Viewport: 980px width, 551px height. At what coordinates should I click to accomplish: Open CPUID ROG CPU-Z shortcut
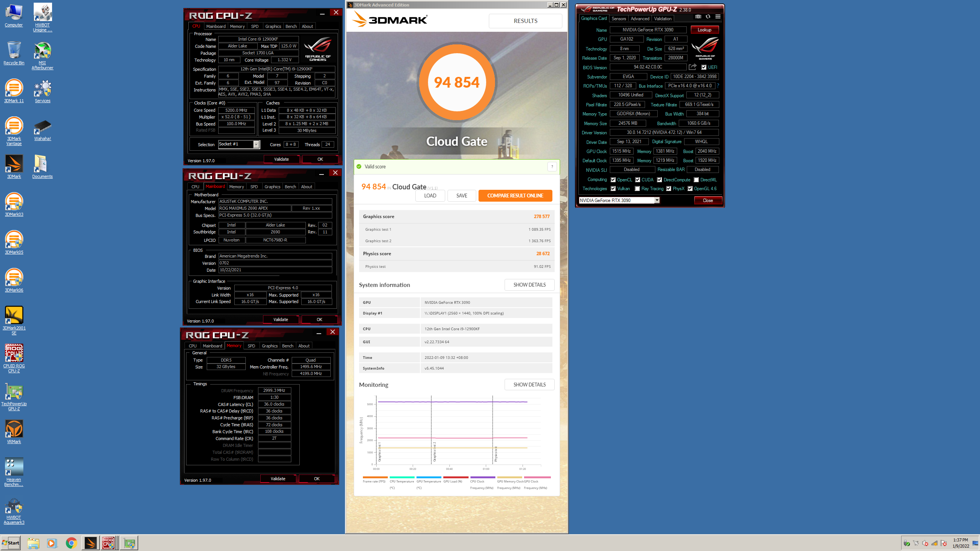14,358
